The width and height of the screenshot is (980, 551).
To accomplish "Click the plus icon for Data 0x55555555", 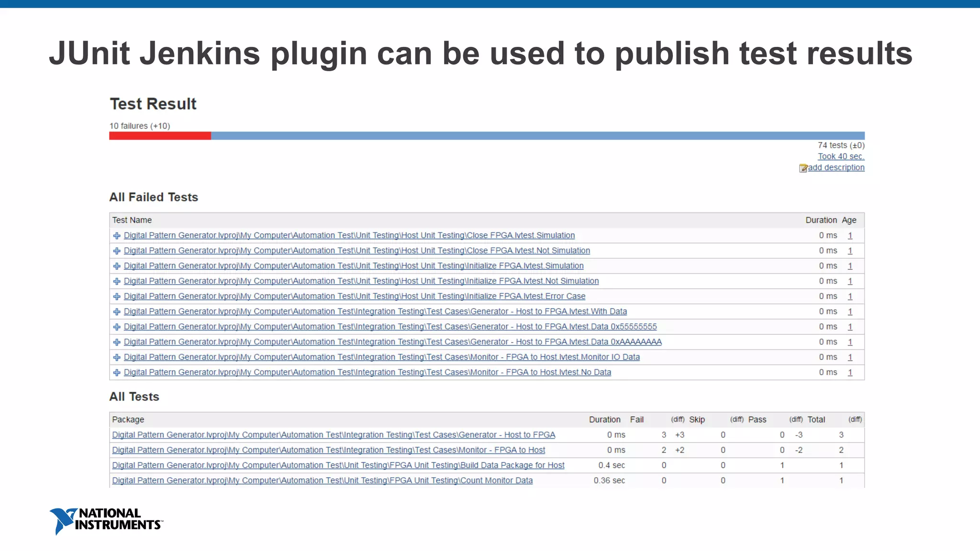I will (x=117, y=327).
